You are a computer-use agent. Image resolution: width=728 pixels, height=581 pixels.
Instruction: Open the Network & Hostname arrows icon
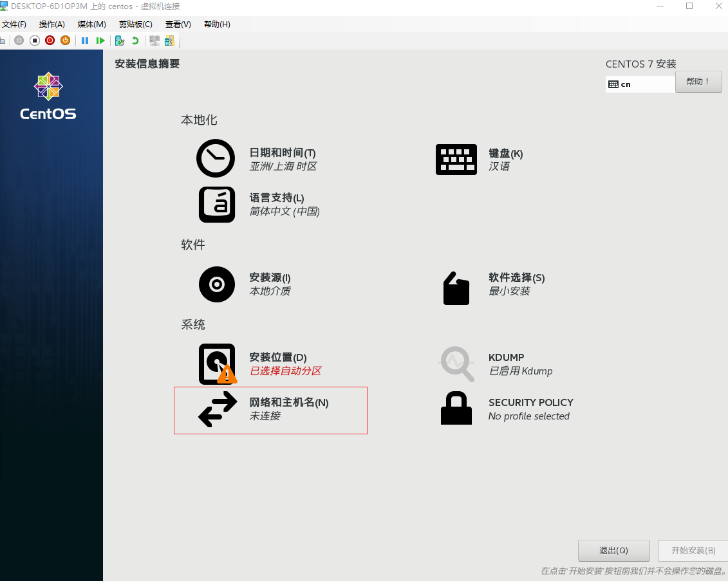click(x=218, y=409)
